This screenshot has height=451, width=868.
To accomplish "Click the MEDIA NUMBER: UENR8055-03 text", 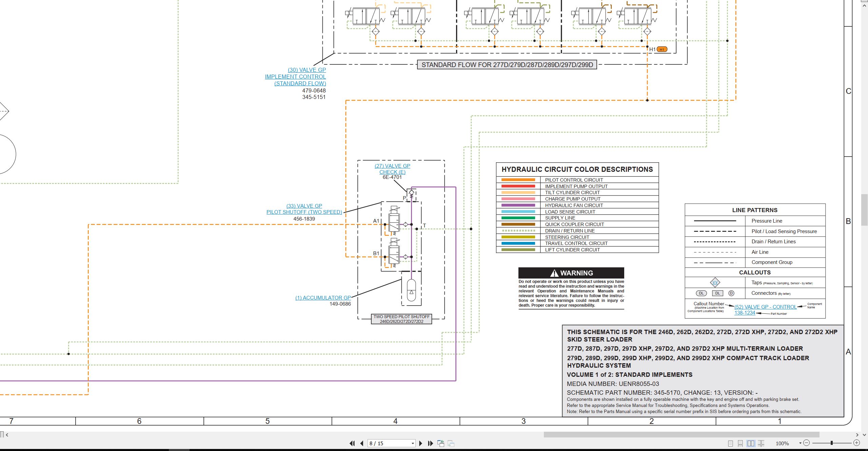I will (x=613, y=384).
